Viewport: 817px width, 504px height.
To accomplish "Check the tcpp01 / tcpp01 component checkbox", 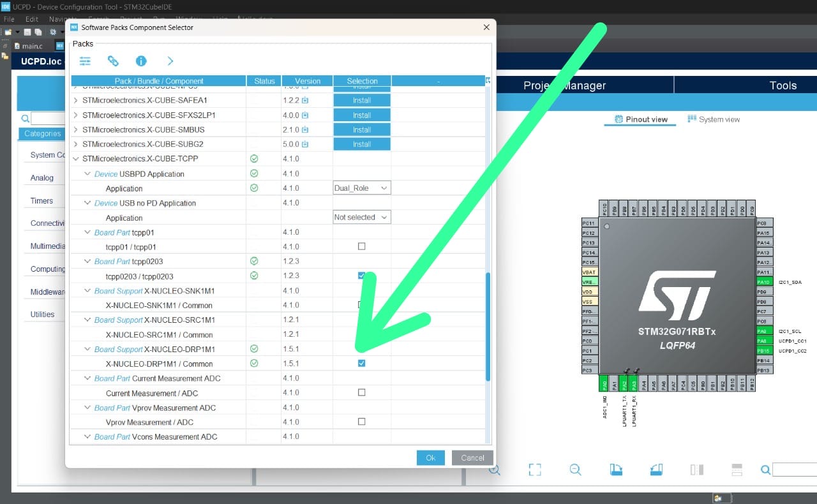I will (x=362, y=246).
